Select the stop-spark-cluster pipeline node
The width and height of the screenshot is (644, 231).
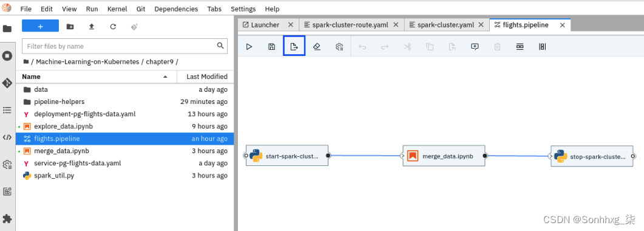pyautogui.click(x=592, y=156)
